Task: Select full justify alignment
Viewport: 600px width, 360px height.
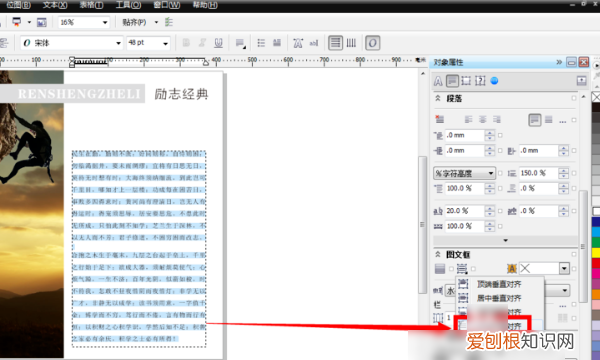Action: point(535,120)
